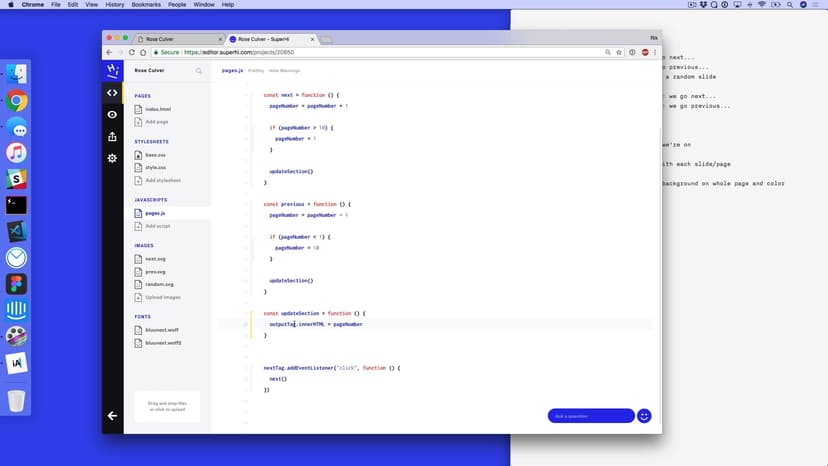Select next.svg in the images list
Screen dimensions: 828x466
[155, 259]
